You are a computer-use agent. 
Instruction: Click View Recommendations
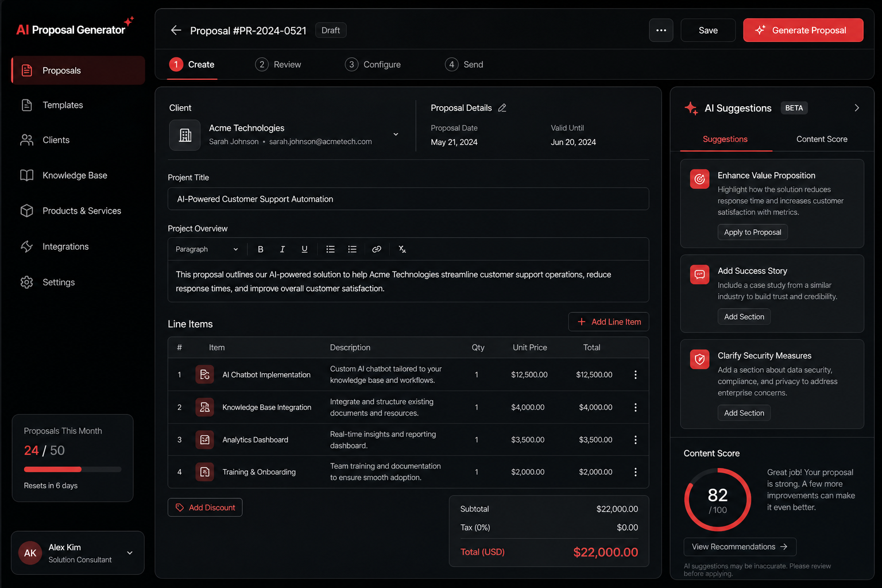pyautogui.click(x=740, y=547)
